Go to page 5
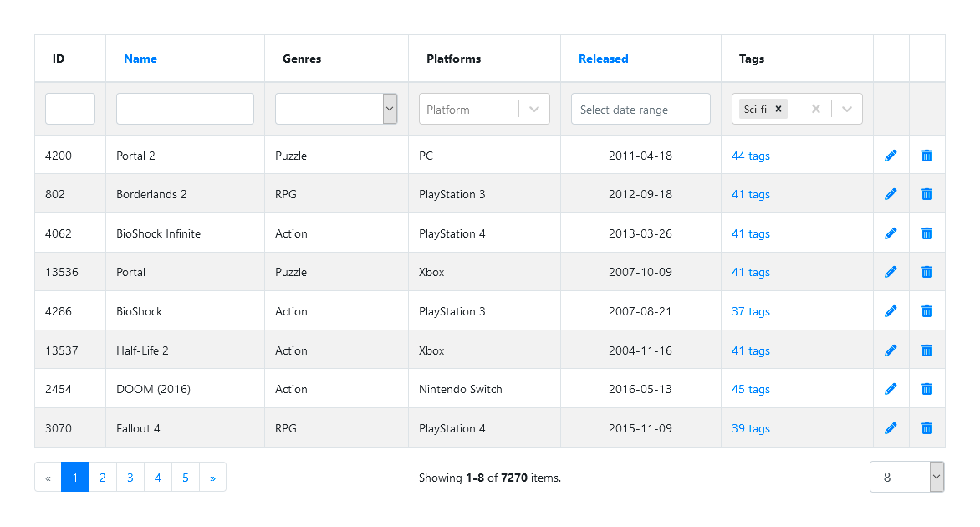The image size is (980, 527). 186,477
